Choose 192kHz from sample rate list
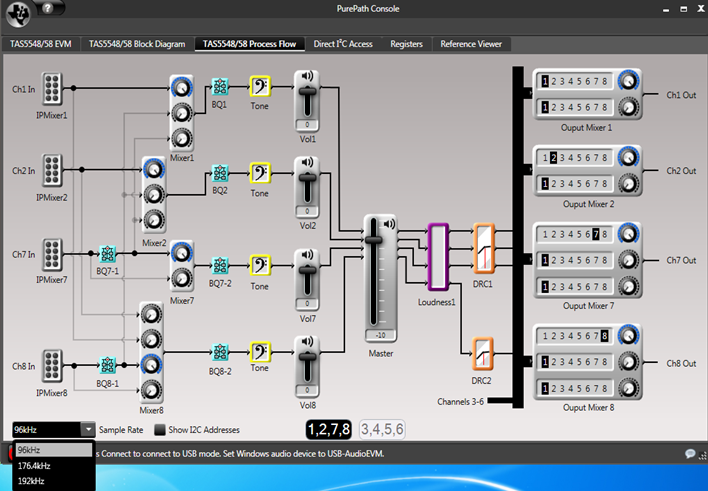This screenshot has height=491, width=708. click(x=54, y=481)
